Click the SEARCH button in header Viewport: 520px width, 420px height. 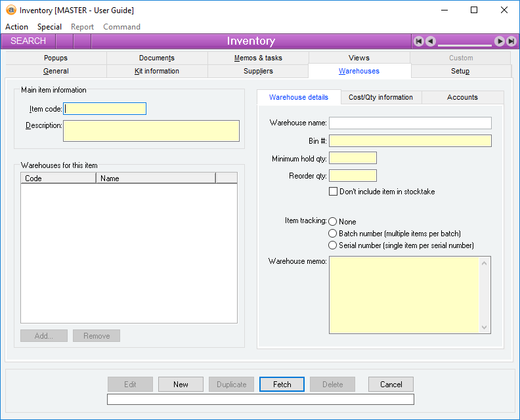coord(28,41)
